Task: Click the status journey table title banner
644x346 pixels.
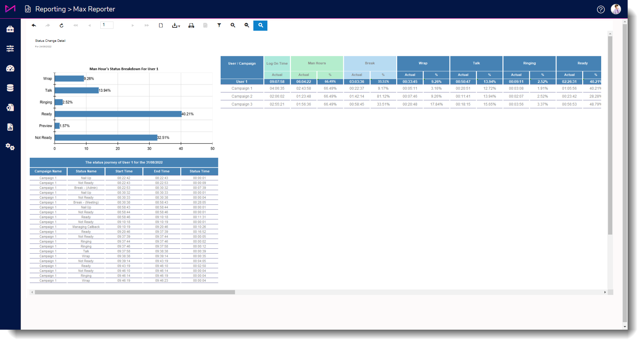Action: click(x=124, y=162)
